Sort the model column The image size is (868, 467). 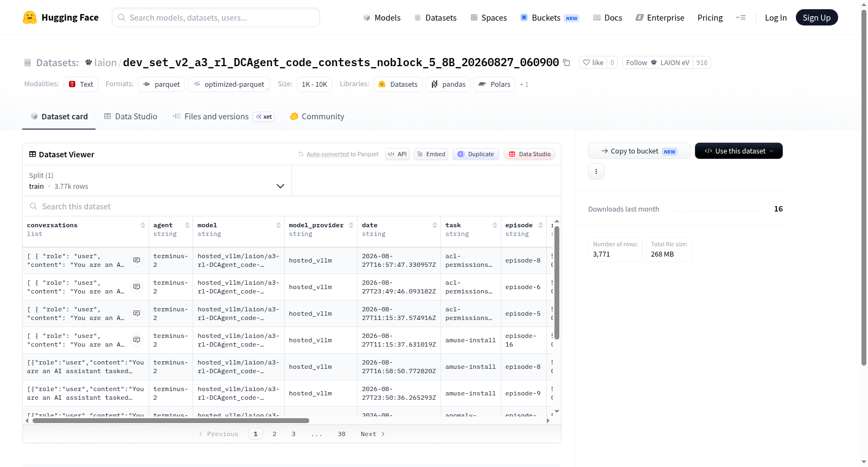click(278, 225)
